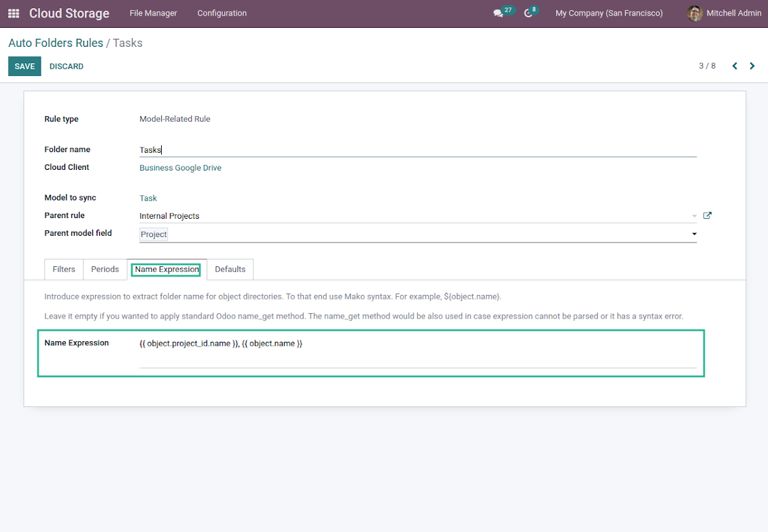Select the Name Expression tab
The width and height of the screenshot is (768, 532).
click(x=167, y=269)
